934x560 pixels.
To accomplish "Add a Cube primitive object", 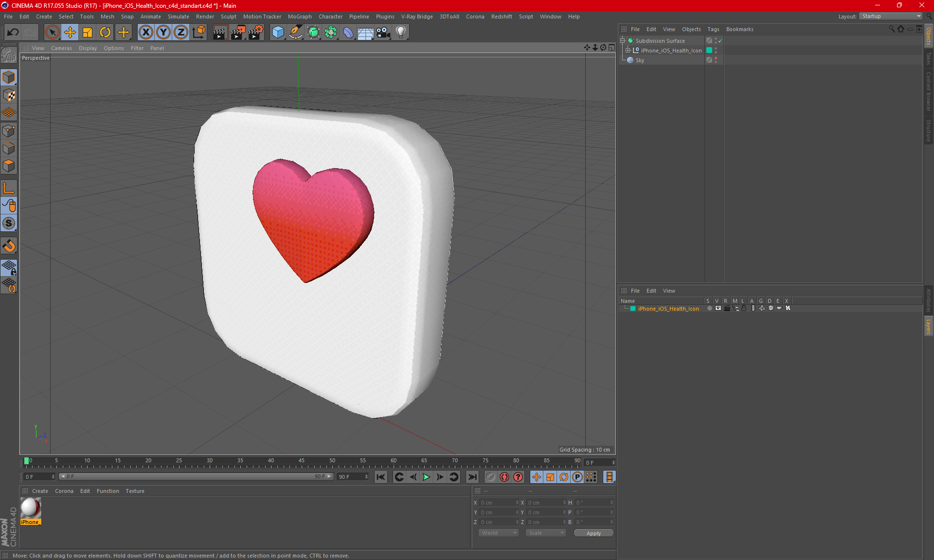I will click(x=278, y=33).
